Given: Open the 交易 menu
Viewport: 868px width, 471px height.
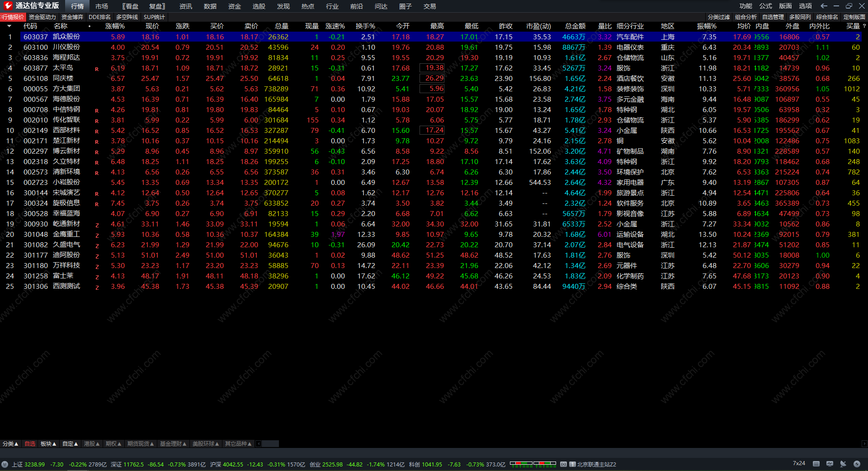Looking at the screenshot, I should [x=430, y=6].
